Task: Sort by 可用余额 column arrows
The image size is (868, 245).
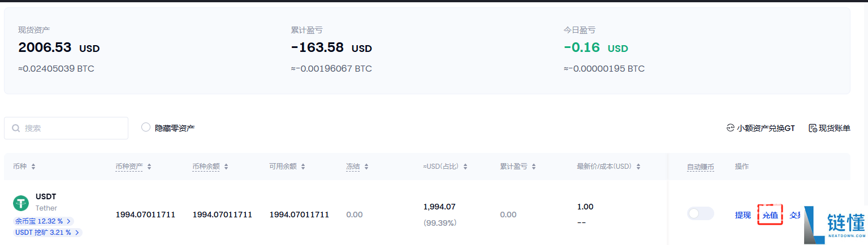Action: pos(303,167)
